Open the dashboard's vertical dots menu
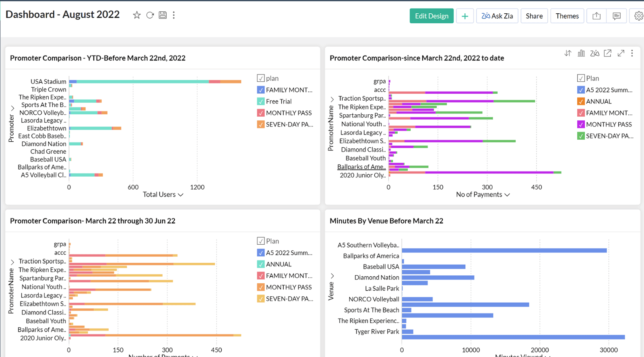Screen dimensions: 644x357 174,15
